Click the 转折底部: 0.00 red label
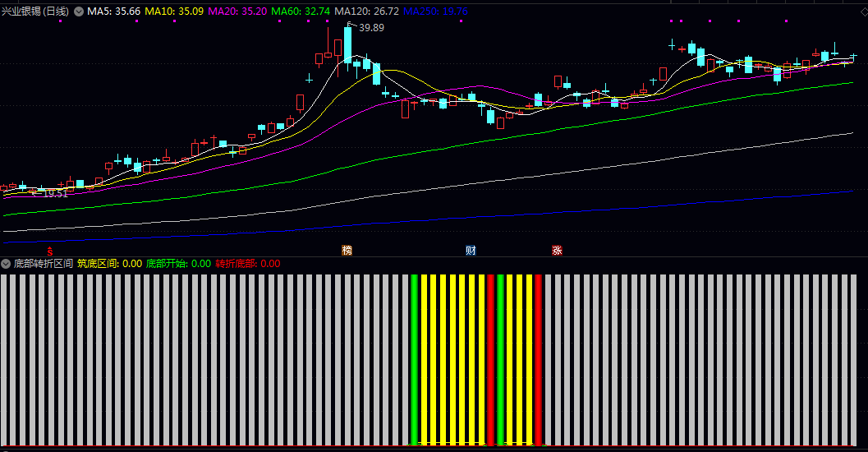Viewport: 868px width, 452px height. [x=248, y=264]
